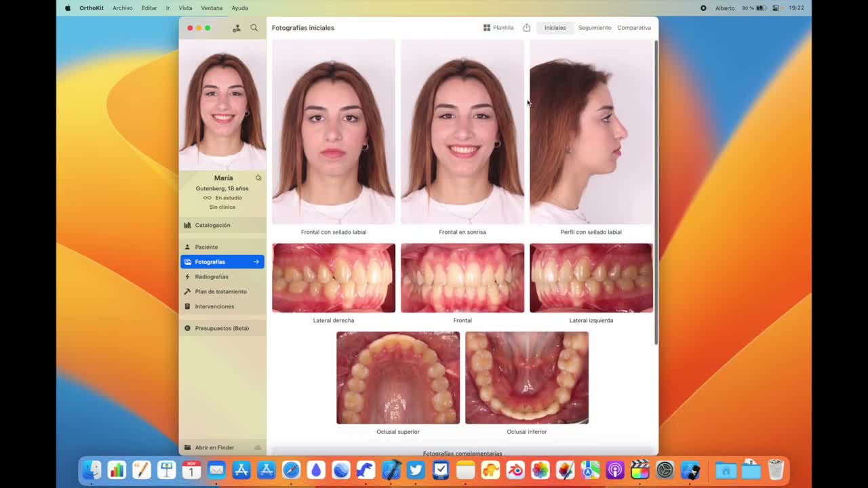Image resolution: width=868 pixels, height=488 pixels.
Task: Click the eject icon beside Abrir en Finder
Action: (258, 447)
